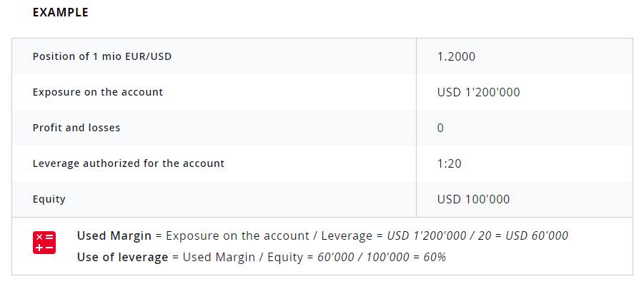Click the 'USD 60'000' margin result
The height and width of the screenshot is (284, 644).
pos(537,235)
